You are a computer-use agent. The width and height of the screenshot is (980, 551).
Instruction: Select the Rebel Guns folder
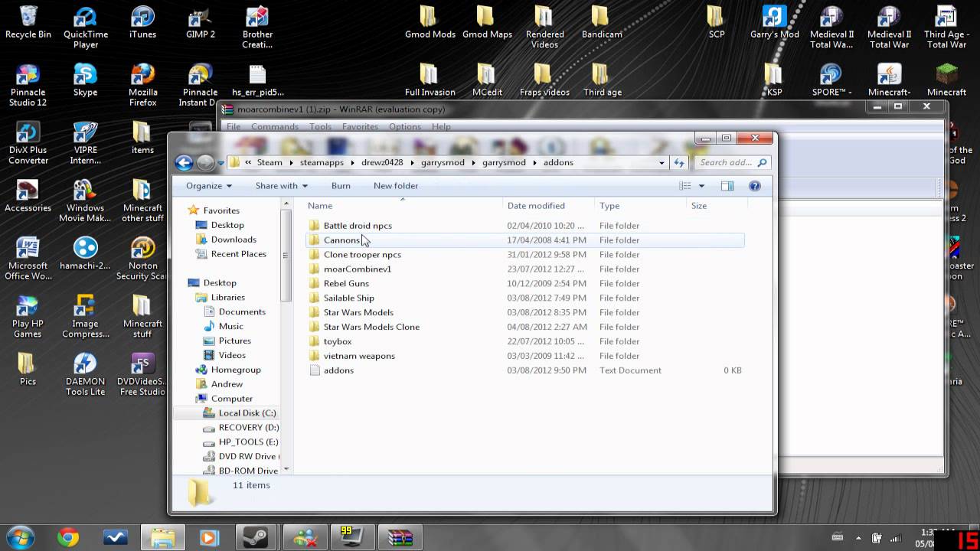346,284
